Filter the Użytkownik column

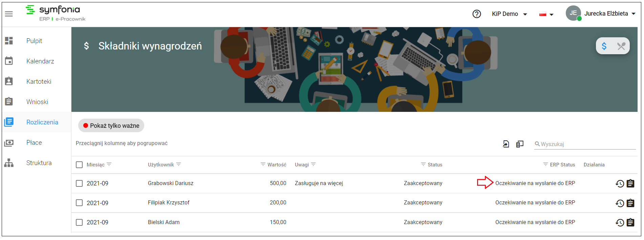tap(178, 164)
